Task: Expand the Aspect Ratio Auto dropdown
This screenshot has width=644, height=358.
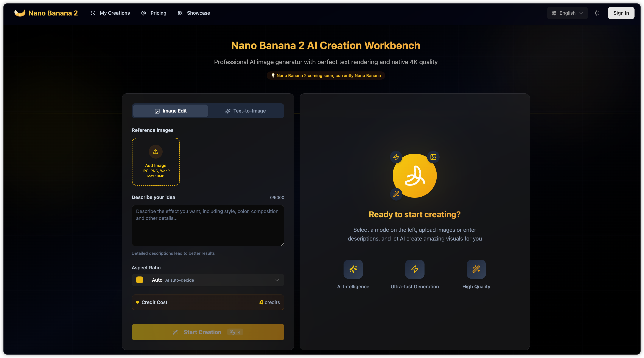Action: pos(207,280)
